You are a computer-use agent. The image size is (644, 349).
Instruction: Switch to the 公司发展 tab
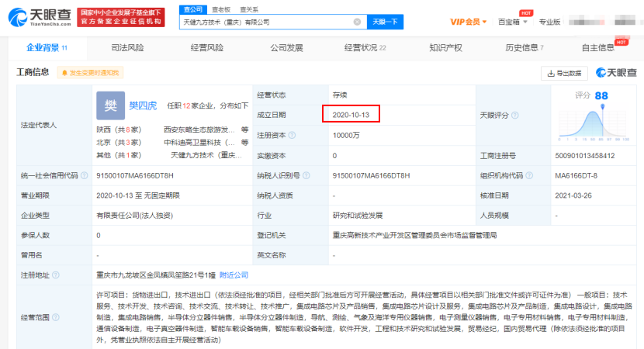(286, 47)
